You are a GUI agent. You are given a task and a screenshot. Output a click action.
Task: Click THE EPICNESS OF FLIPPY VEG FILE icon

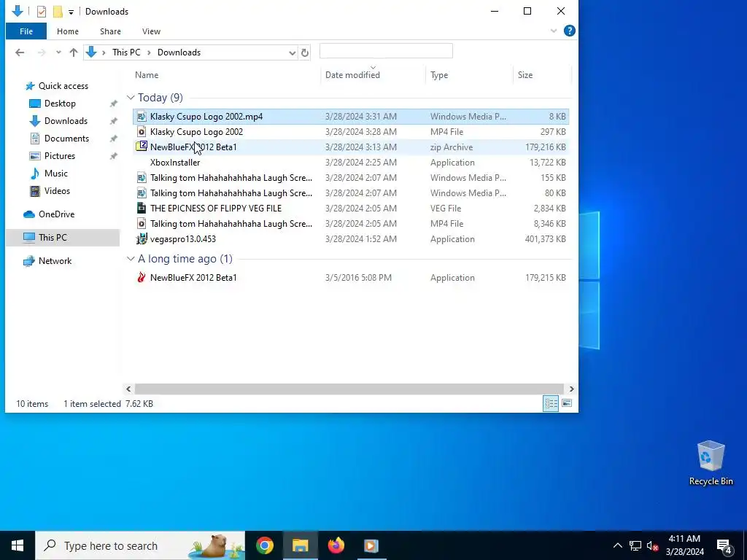point(142,208)
